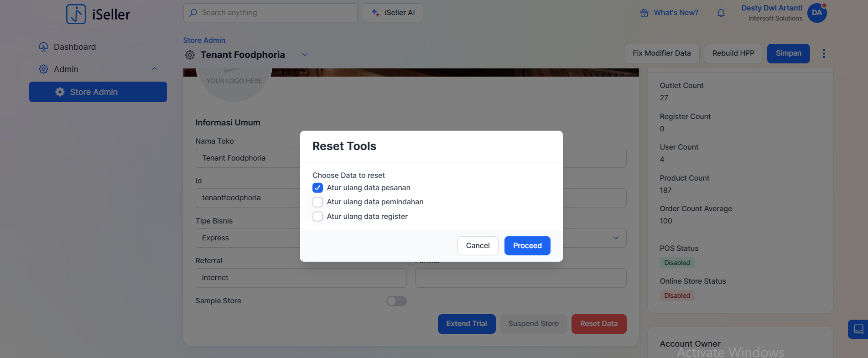Click the gear icon beside Tenant Foodphoria

click(190, 55)
